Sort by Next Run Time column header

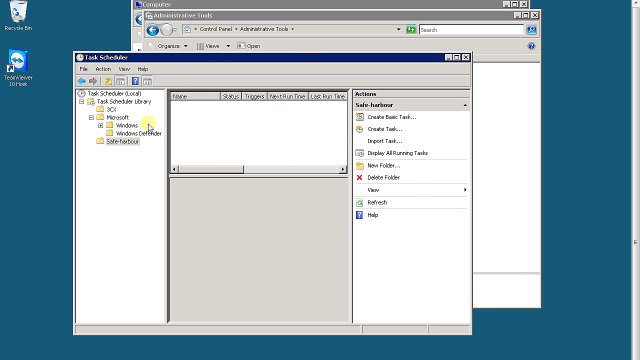click(287, 97)
